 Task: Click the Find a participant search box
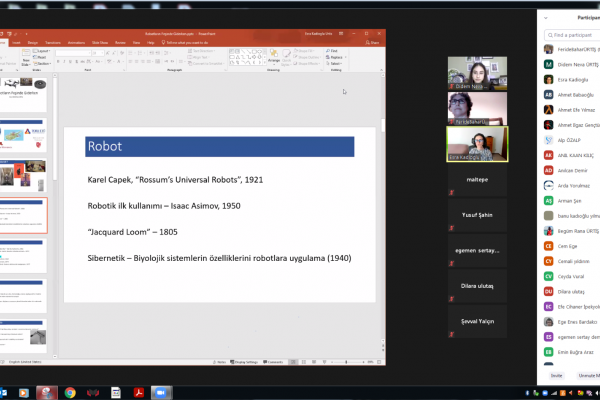572,35
